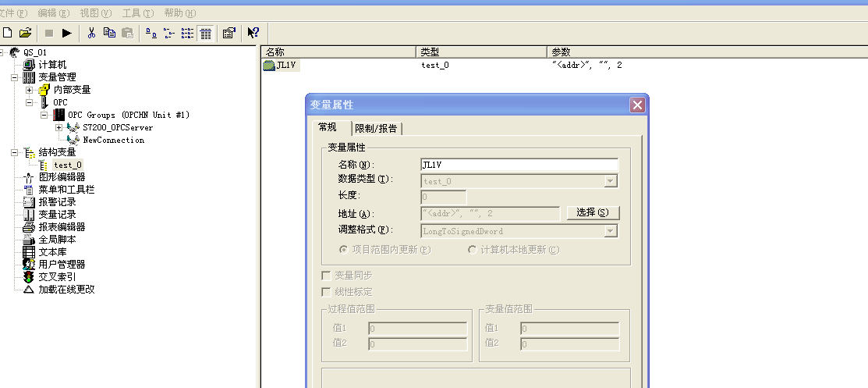Open 菜单和工具栏 editor
Screen dimensions: 868x388
coord(66,190)
